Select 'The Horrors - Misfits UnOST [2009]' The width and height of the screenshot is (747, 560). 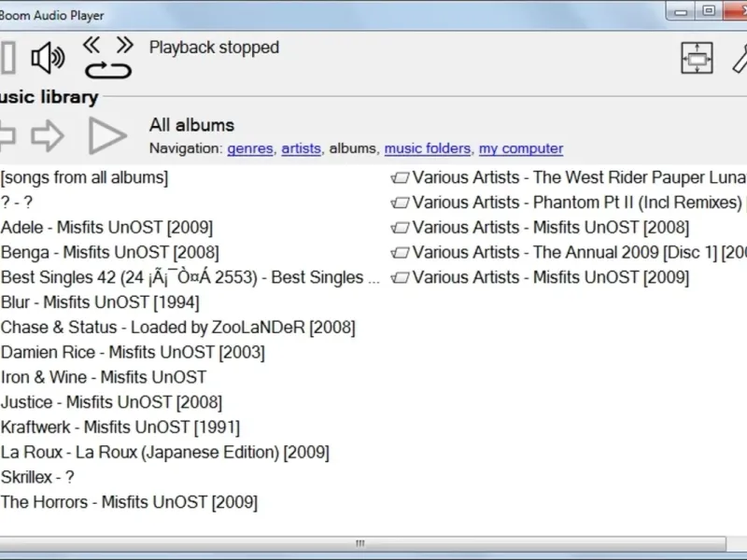[x=129, y=502]
